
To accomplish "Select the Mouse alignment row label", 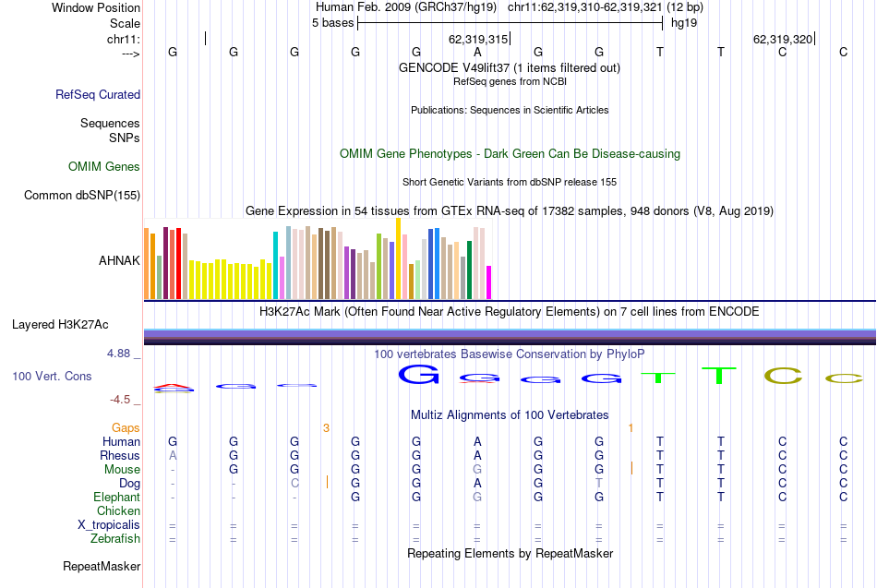I will pos(122,470).
